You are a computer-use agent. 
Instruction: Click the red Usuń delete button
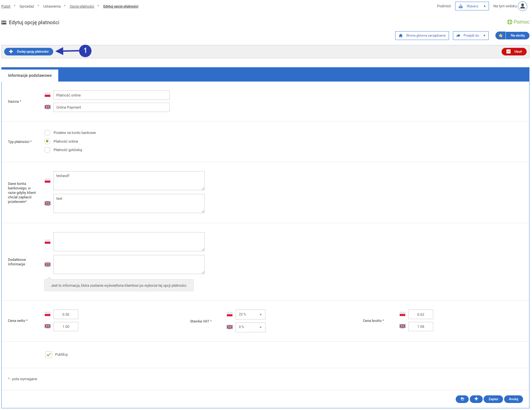514,51
